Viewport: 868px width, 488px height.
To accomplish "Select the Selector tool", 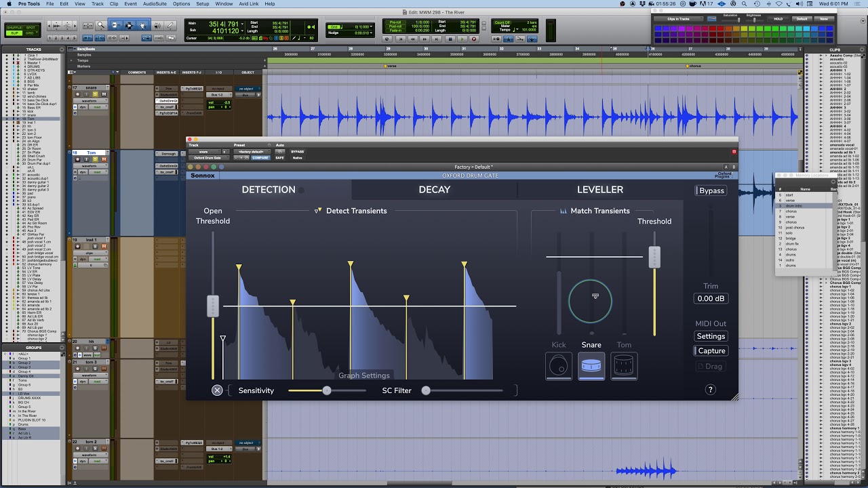I will [129, 26].
